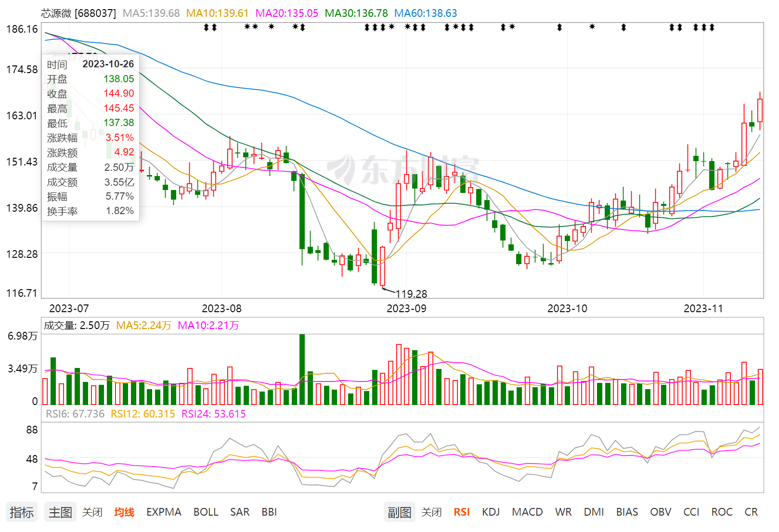Screen dimensions: 779x532
Task: Click the 2023-10 date axis label
Action: tap(567, 309)
